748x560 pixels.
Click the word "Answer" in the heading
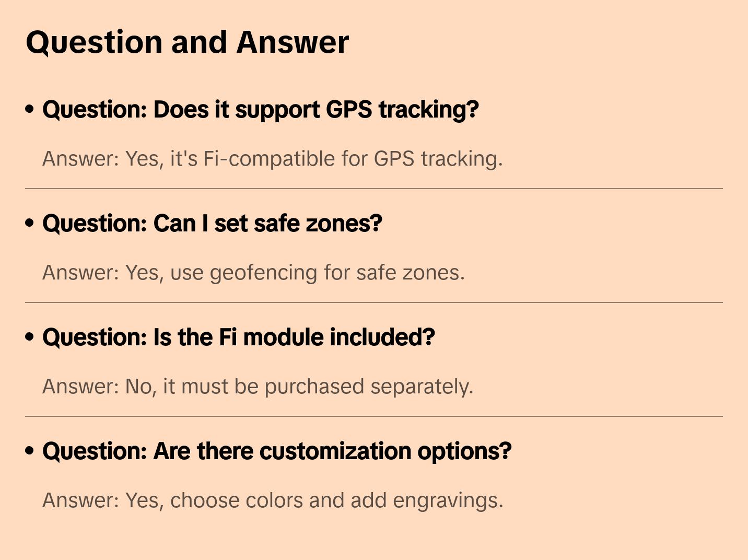tap(293, 42)
